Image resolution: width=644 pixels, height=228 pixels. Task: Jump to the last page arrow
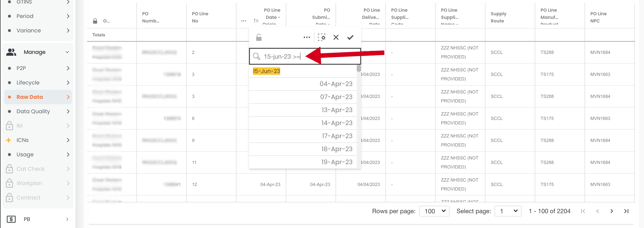click(626, 211)
